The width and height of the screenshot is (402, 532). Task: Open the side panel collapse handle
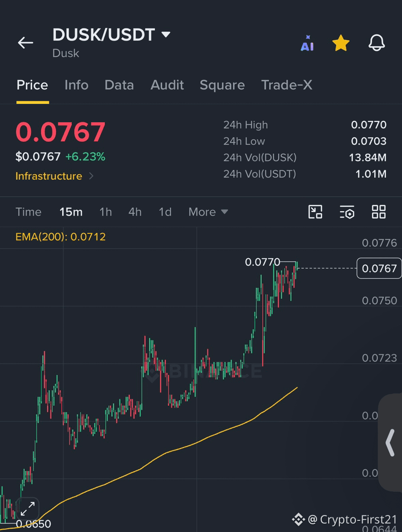click(390, 442)
